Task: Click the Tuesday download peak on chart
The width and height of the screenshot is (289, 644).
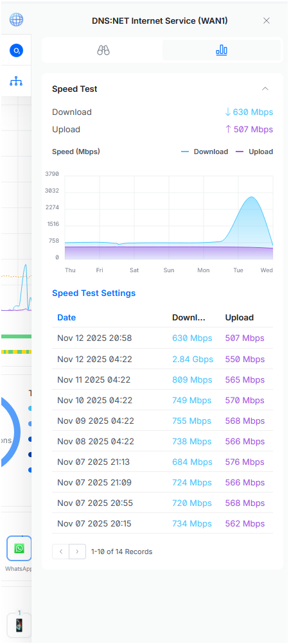Action: tap(251, 197)
